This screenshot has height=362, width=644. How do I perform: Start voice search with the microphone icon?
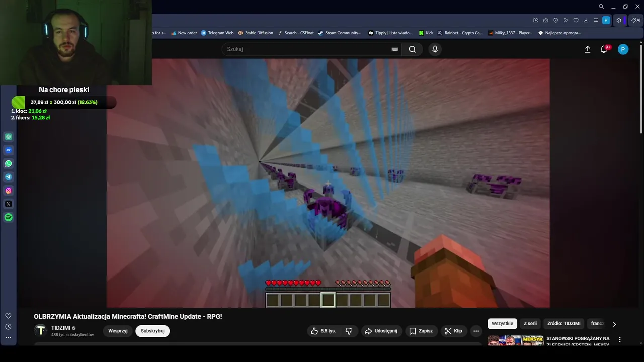coord(435,49)
